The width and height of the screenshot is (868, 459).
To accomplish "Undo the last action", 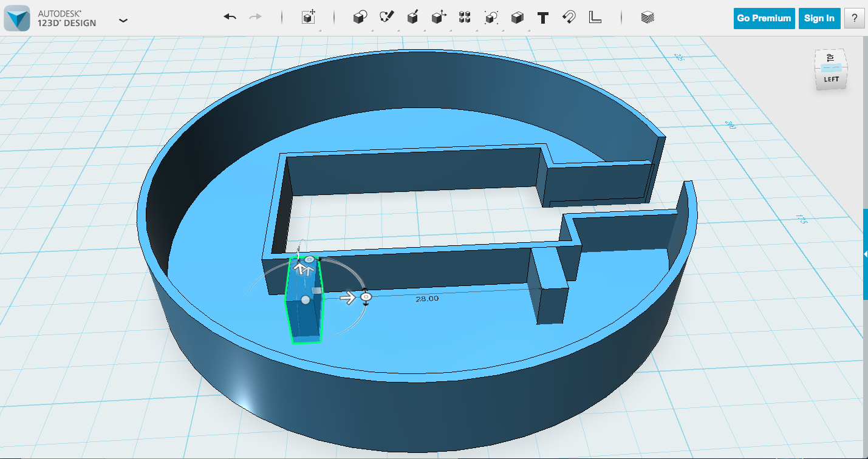I will coord(230,18).
